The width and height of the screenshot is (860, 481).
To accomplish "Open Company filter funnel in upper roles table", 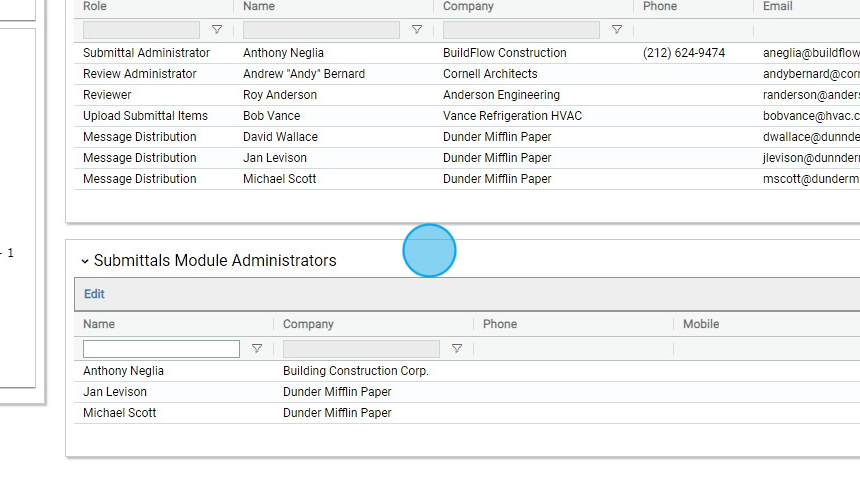I will 617,30.
